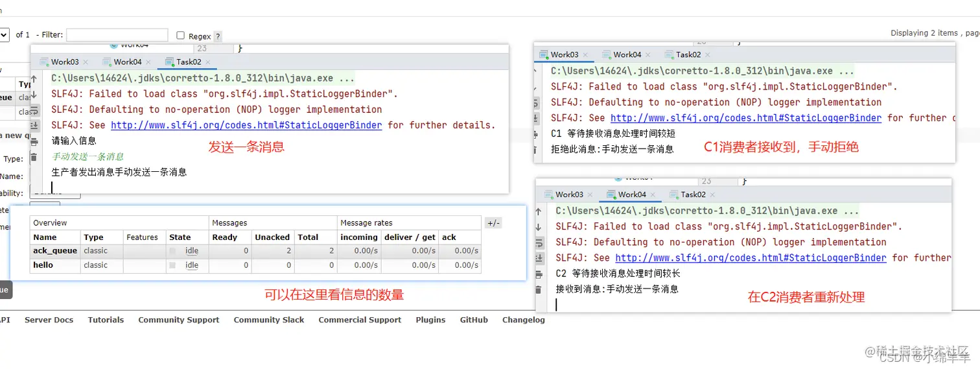Click the Unacked value 2 for ack_queue
Screen dimensions: 980x369
pos(289,251)
